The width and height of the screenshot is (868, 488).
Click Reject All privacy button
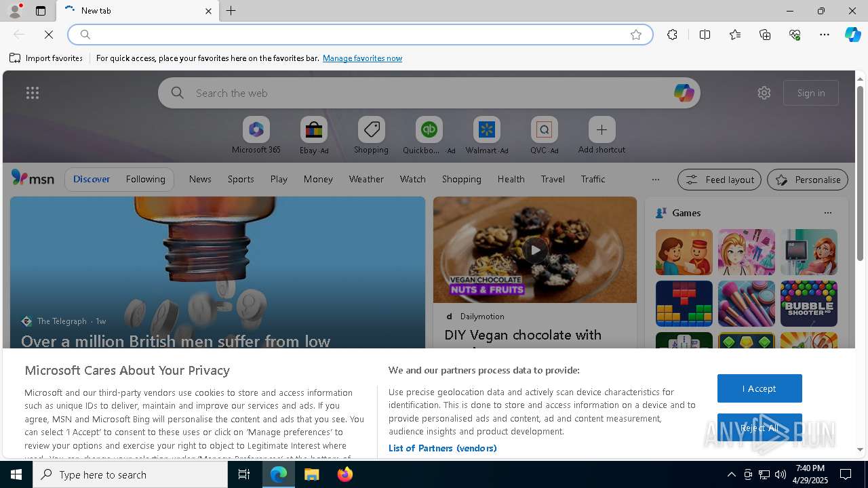pos(759,428)
